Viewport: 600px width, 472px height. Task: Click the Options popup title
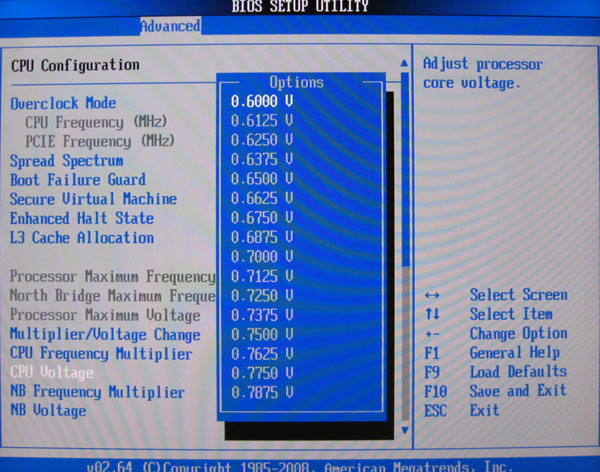tap(297, 82)
